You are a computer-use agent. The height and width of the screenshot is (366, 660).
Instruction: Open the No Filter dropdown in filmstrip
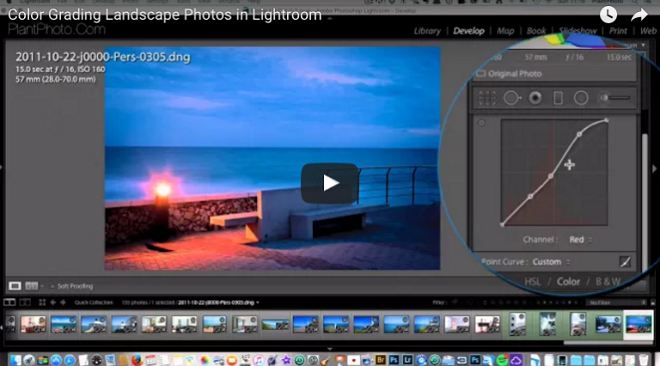617,302
